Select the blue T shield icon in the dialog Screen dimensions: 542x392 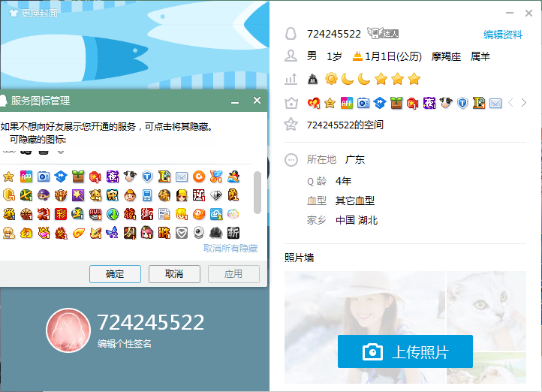click(x=147, y=176)
